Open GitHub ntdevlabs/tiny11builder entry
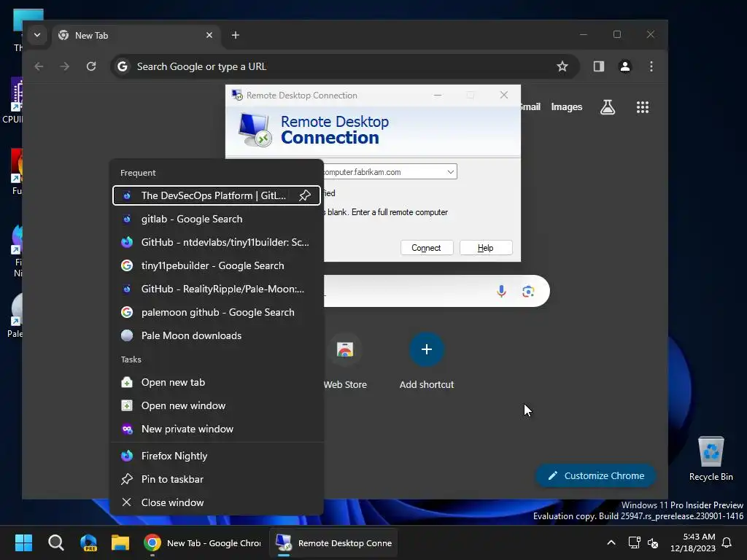Screen dimensions: 747x560 (x=216, y=242)
